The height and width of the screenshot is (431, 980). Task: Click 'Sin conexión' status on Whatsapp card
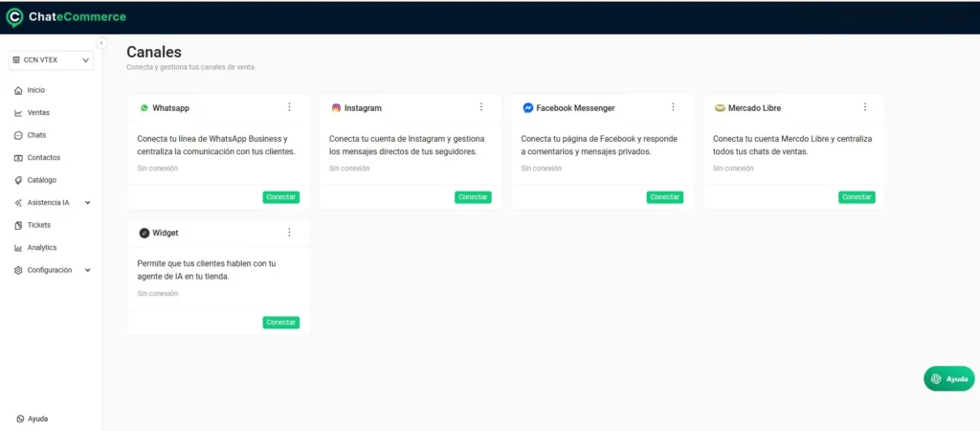pyautogui.click(x=158, y=169)
